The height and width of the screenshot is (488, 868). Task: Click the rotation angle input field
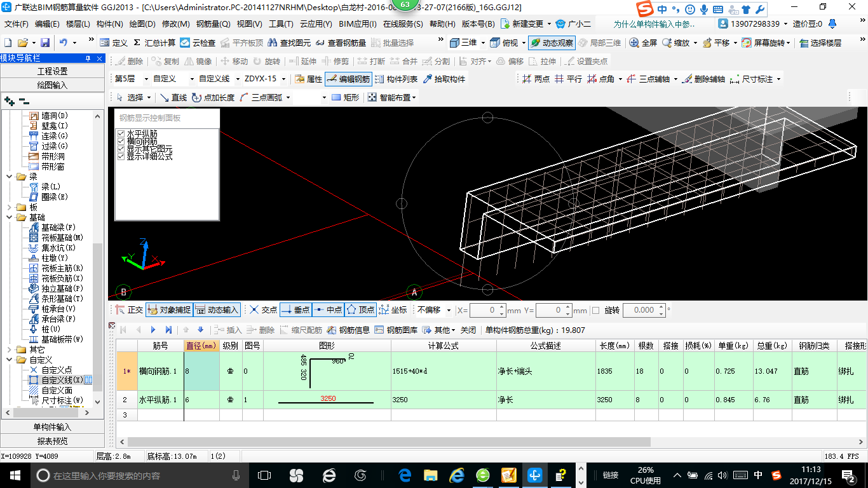[x=644, y=310]
